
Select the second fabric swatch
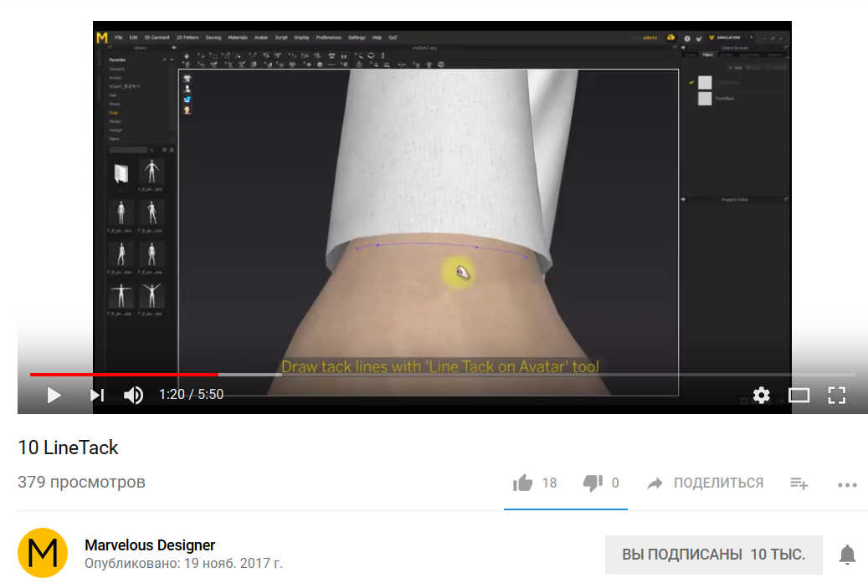(x=705, y=99)
